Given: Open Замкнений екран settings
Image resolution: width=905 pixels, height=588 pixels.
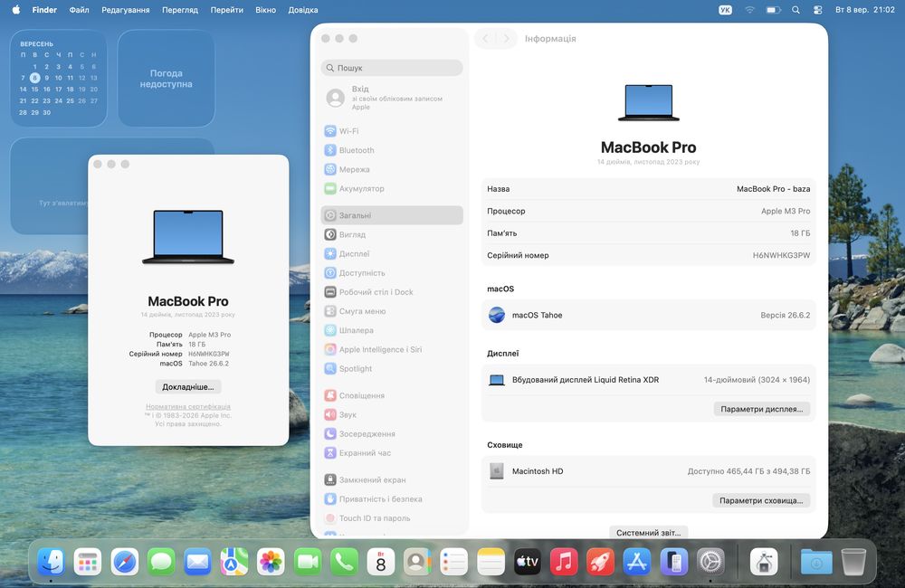Looking at the screenshot, I should [x=392, y=479].
